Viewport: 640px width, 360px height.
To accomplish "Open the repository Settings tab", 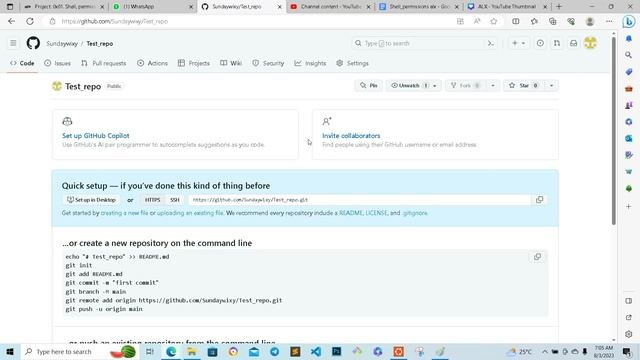I will 353,63.
